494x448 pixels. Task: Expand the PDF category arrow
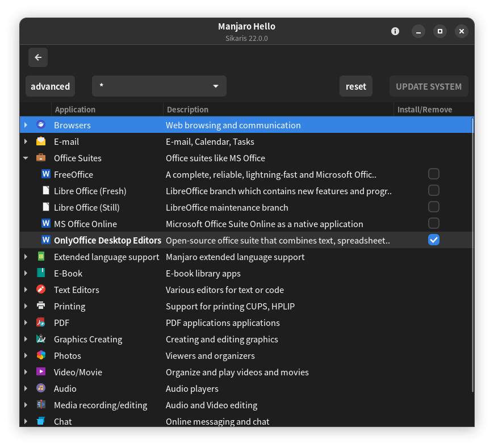pos(26,323)
